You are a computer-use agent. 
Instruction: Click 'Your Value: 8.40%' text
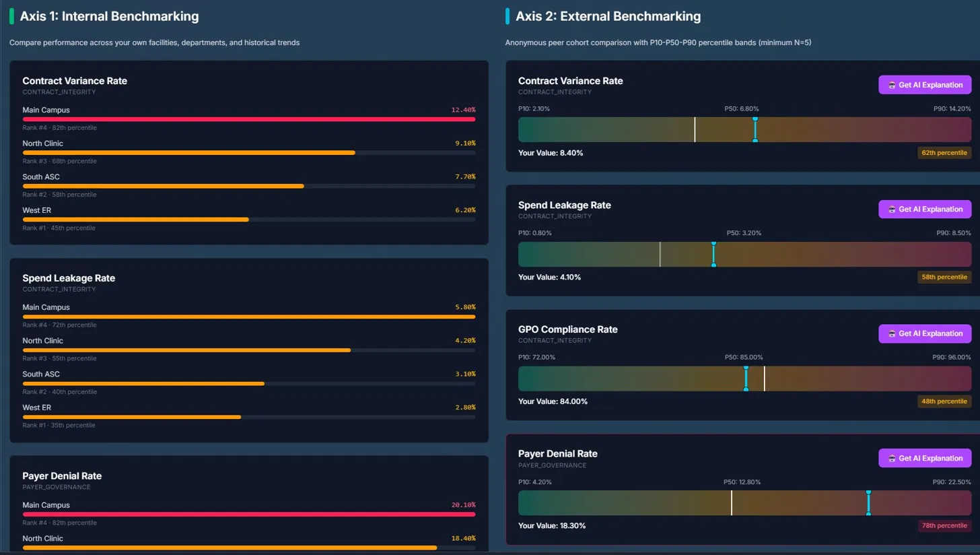coord(551,153)
